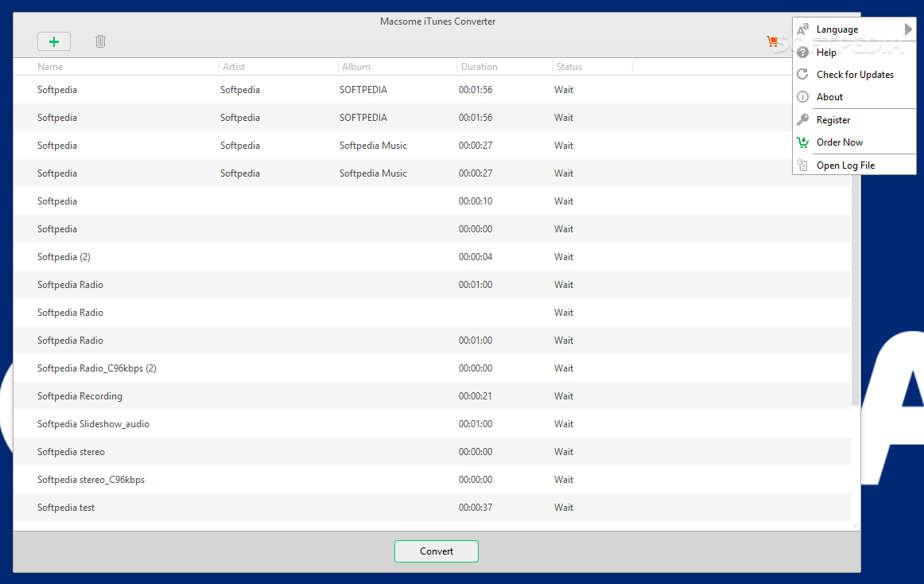Click the Open Log File document icon

pyautogui.click(x=802, y=165)
